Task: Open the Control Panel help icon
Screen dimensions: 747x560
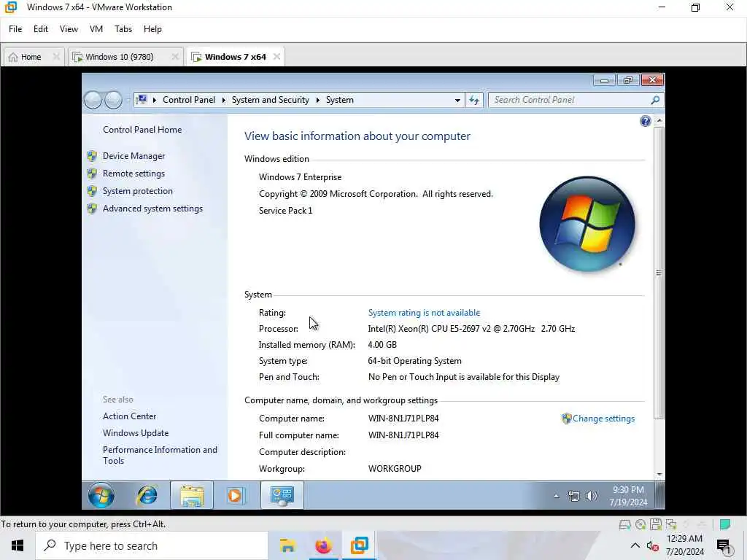Action: [x=645, y=122]
